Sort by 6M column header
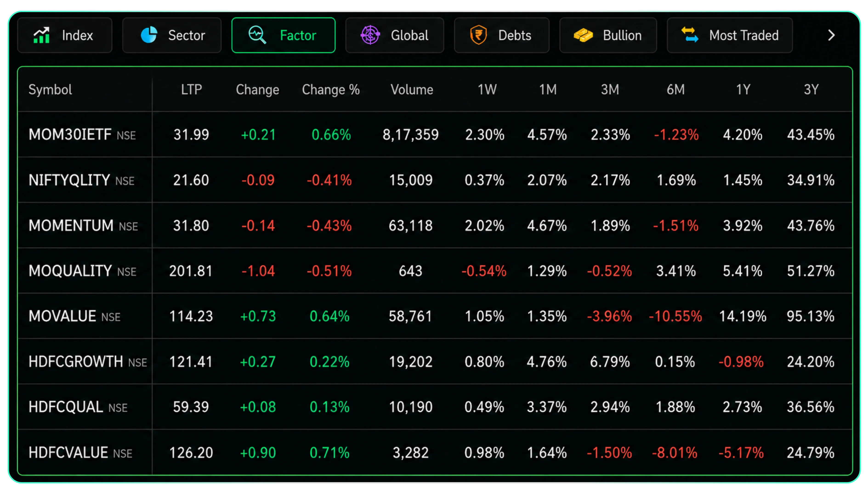The height and width of the screenshot is (488, 868). pyautogui.click(x=676, y=90)
